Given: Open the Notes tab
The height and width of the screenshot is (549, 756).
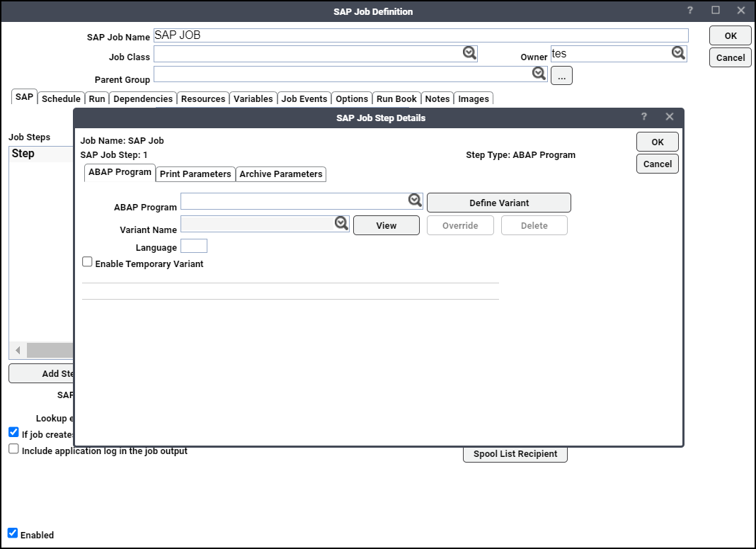Looking at the screenshot, I should 437,98.
